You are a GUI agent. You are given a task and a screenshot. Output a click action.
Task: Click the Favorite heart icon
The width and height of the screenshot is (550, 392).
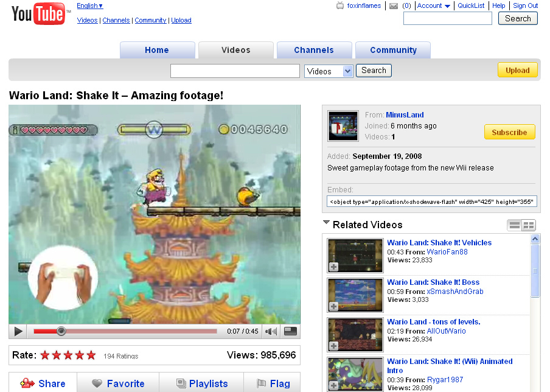[x=97, y=383]
